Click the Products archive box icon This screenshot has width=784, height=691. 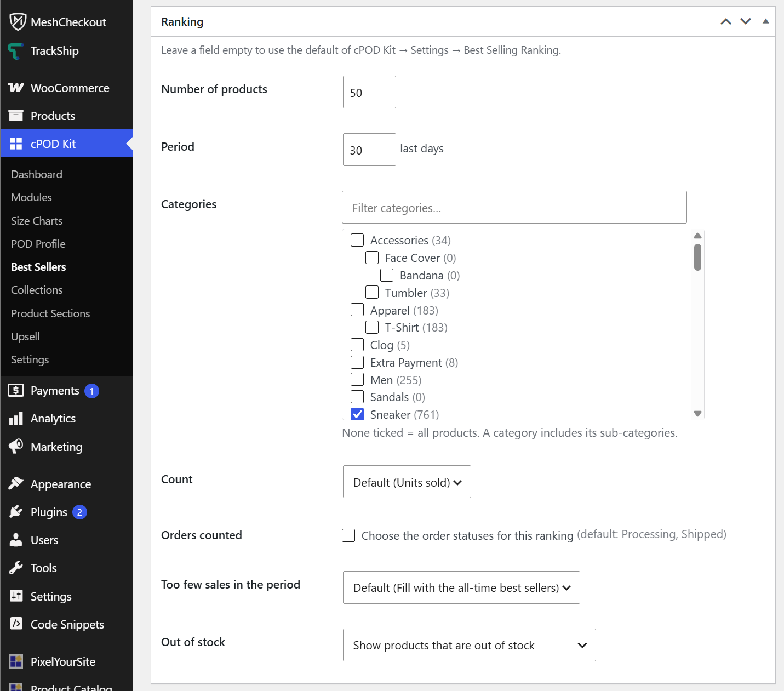coord(16,116)
